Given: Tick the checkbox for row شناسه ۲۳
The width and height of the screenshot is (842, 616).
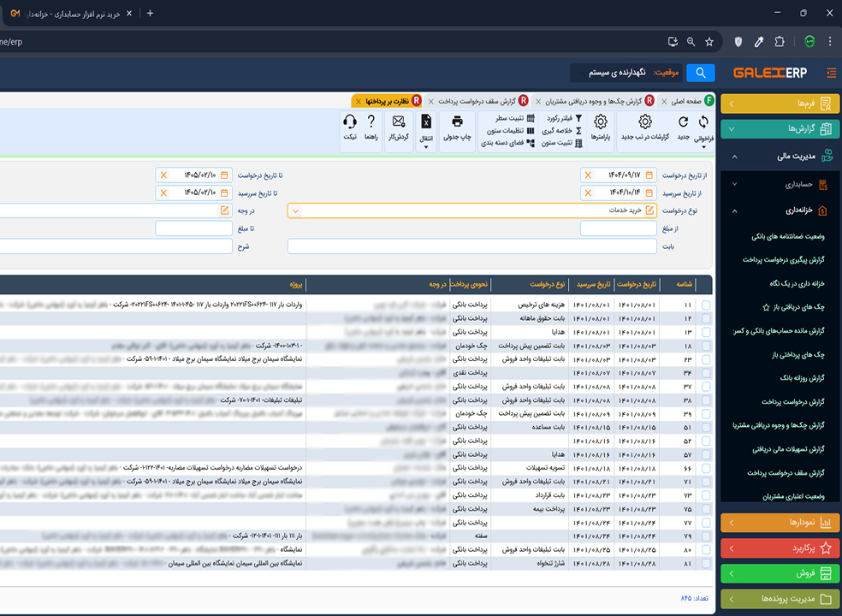Looking at the screenshot, I should pyautogui.click(x=706, y=359).
